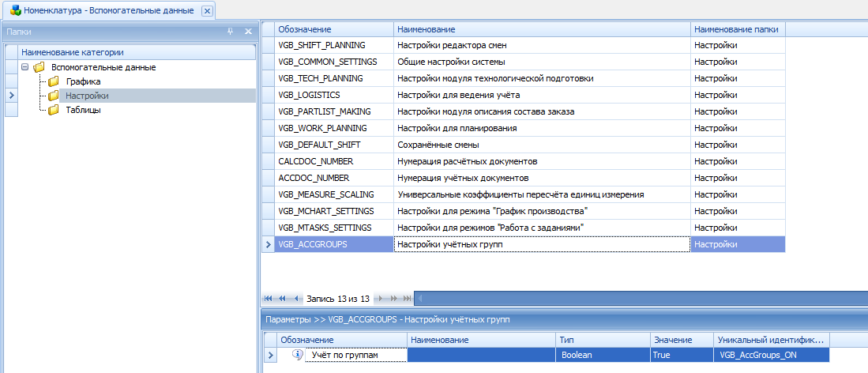Screen dimensions: 868x373
Task: Click the Номенклатура tab cube icon
Action: click(16, 11)
